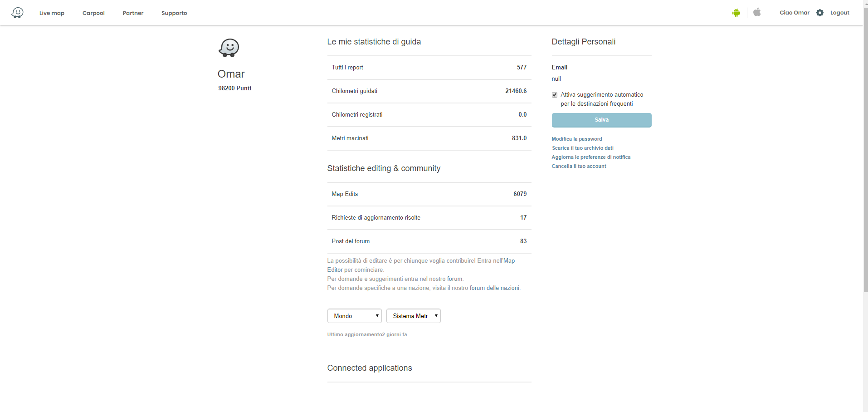Click the Waze logo in the navbar
Screen dimensions: 868x412
(x=17, y=13)
